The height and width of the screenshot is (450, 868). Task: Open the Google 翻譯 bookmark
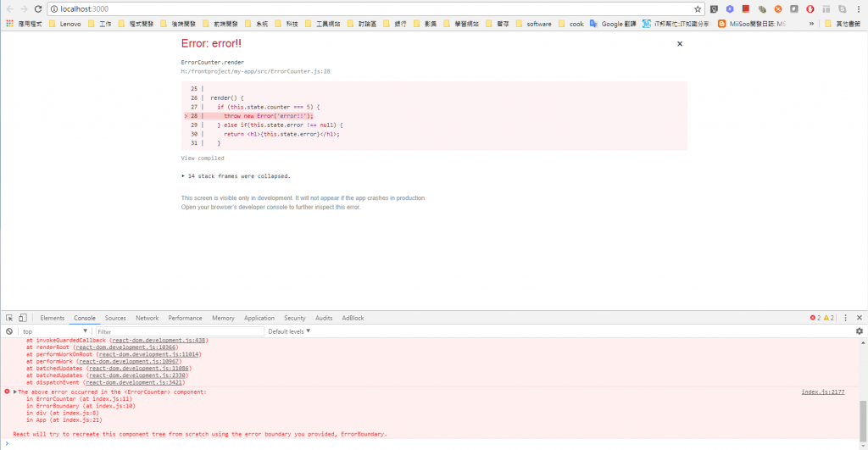pos(613,24)
